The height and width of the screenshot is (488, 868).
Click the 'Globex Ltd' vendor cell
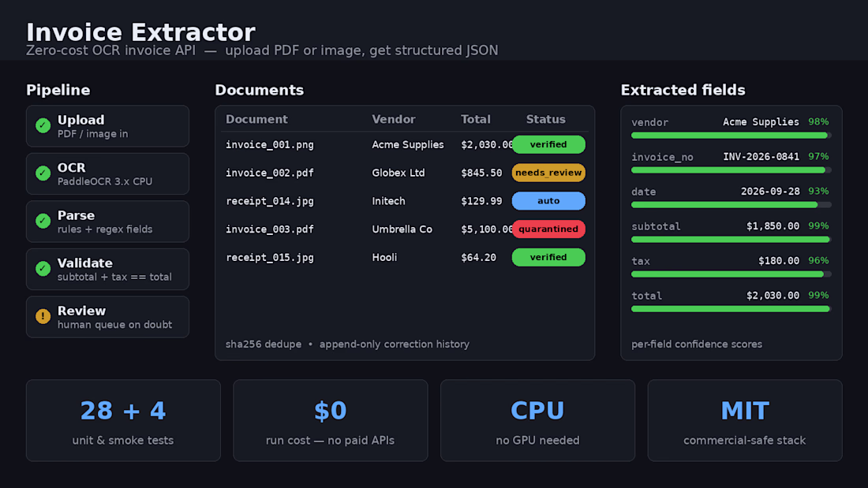tap(398, 173)
